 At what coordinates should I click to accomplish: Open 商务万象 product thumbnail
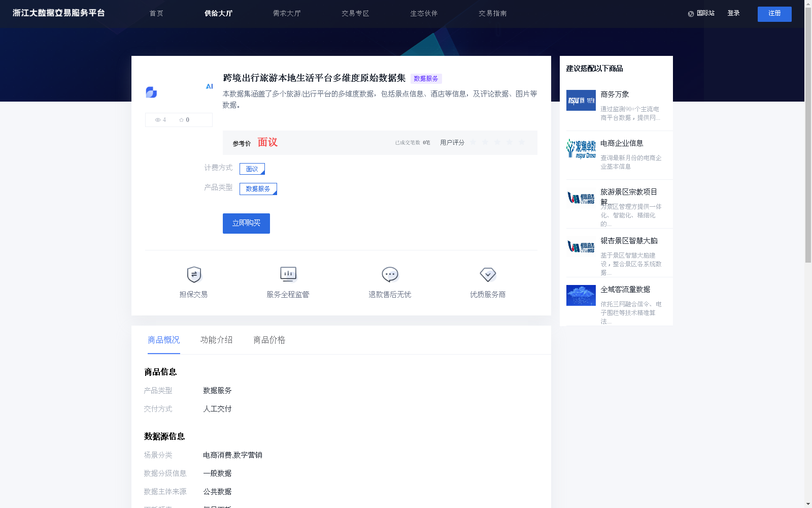click(581, 101)
